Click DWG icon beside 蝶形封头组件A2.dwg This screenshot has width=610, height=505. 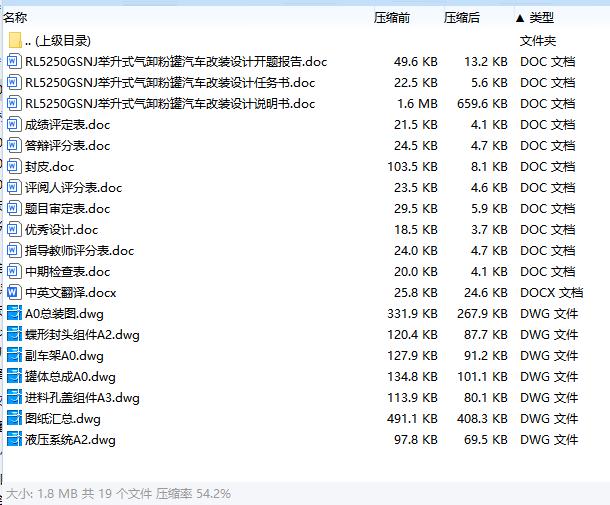(14, 335)
